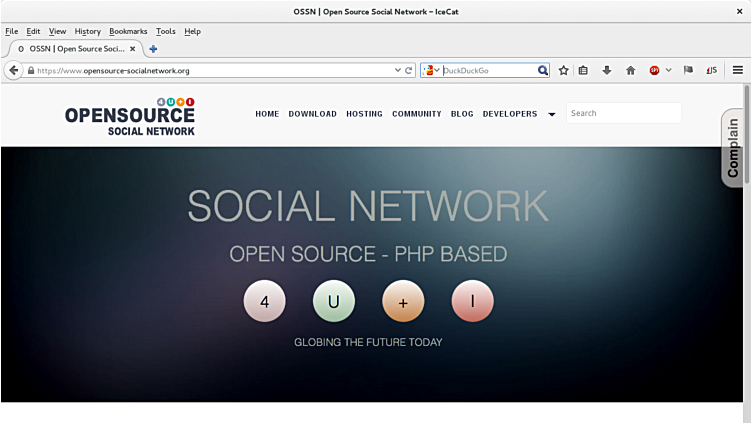Close the OSSN tab
The height and width of the screenshot is (423, 752).
coord(133,49)
